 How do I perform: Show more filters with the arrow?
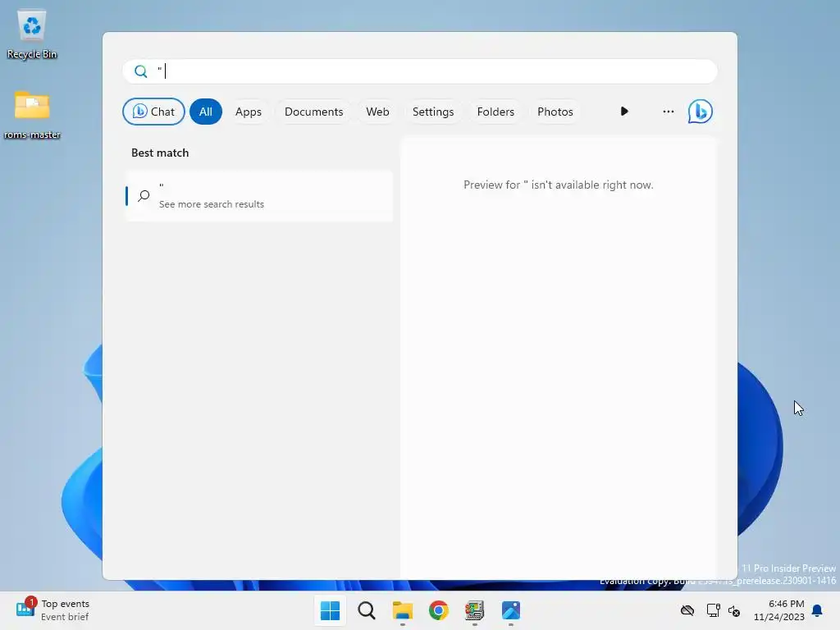click(624, 112)
